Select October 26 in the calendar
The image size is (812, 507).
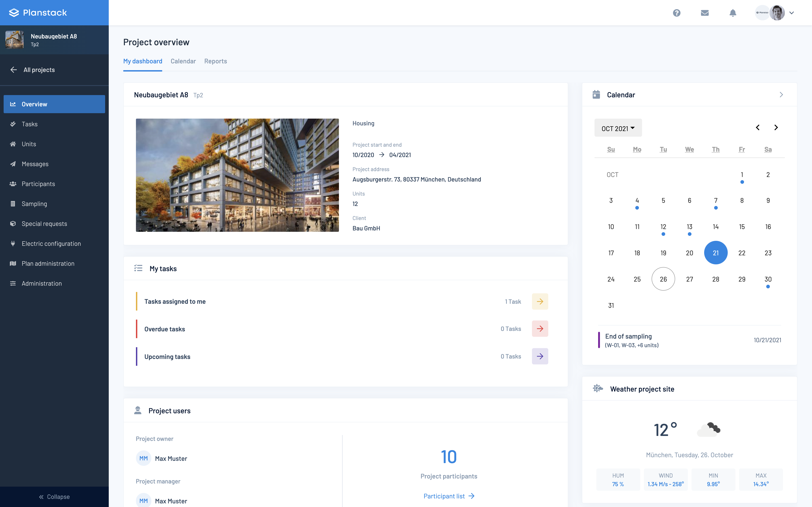point(663,279)
